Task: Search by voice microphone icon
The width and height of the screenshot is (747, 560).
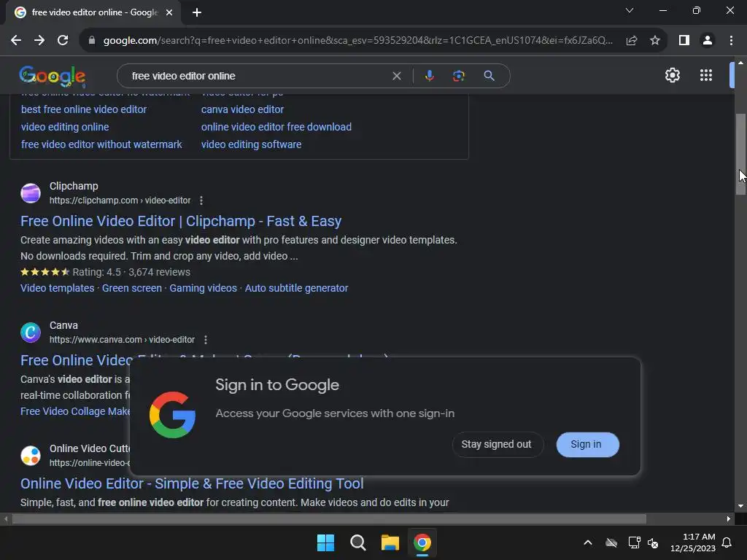Action: pyautogui.click(x=429, y=76)
